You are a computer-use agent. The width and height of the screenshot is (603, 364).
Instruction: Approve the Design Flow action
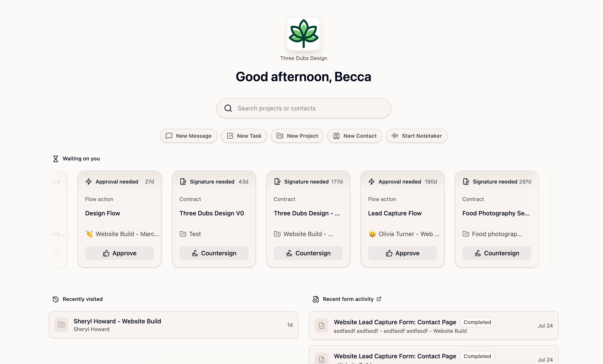tap(120, 253)
